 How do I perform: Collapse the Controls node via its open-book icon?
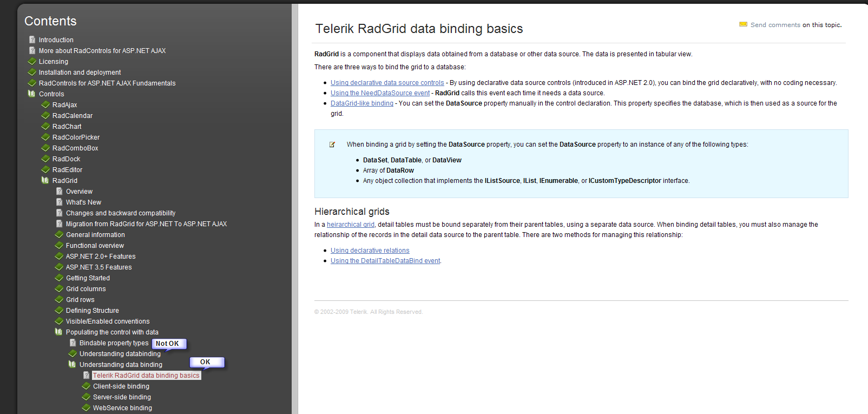[x=31, y=94]
